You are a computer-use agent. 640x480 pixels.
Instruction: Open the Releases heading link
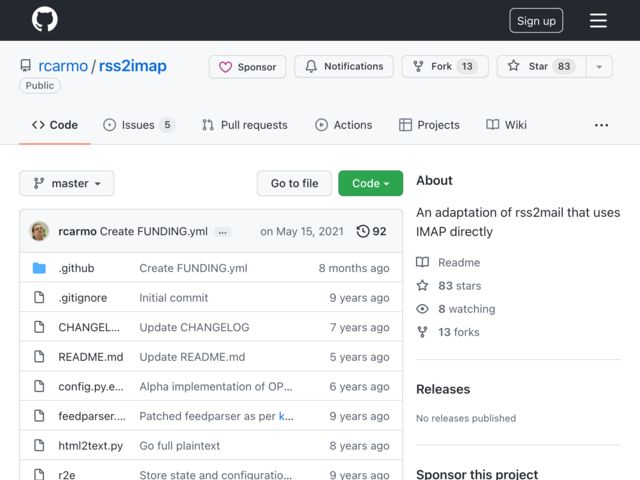coord(443,389)
